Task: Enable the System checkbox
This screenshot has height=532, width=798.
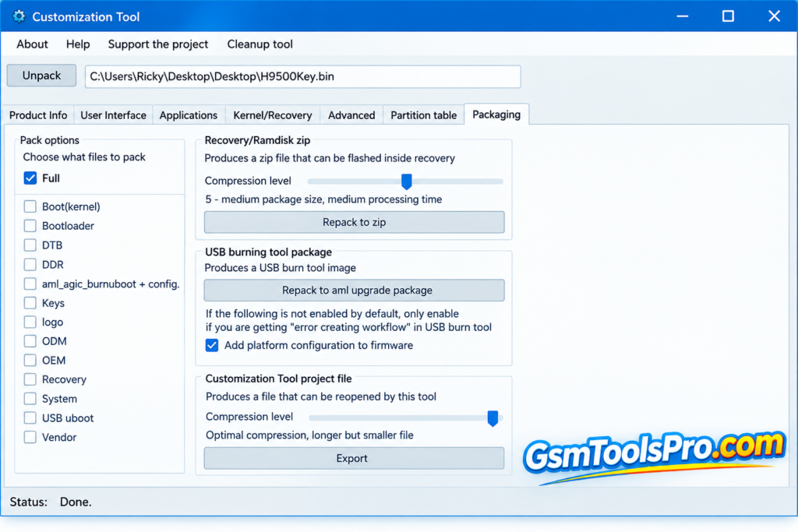Action: pos(30,399)
